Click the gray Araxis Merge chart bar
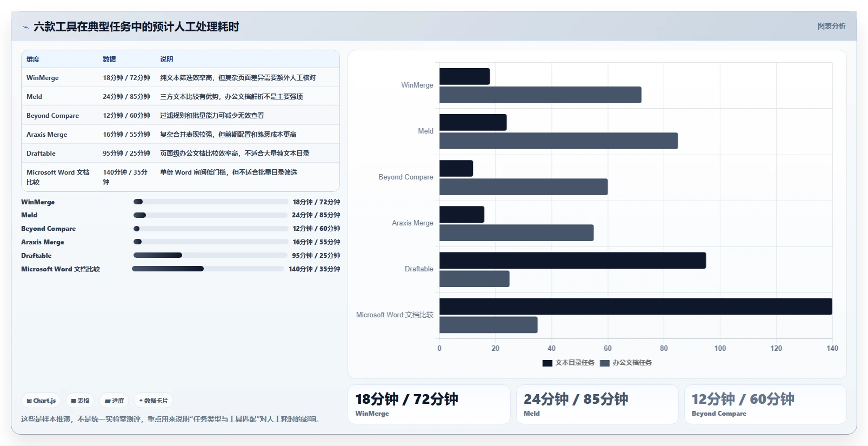The height and width of the screenshot is (446, 868). point(517,232)
